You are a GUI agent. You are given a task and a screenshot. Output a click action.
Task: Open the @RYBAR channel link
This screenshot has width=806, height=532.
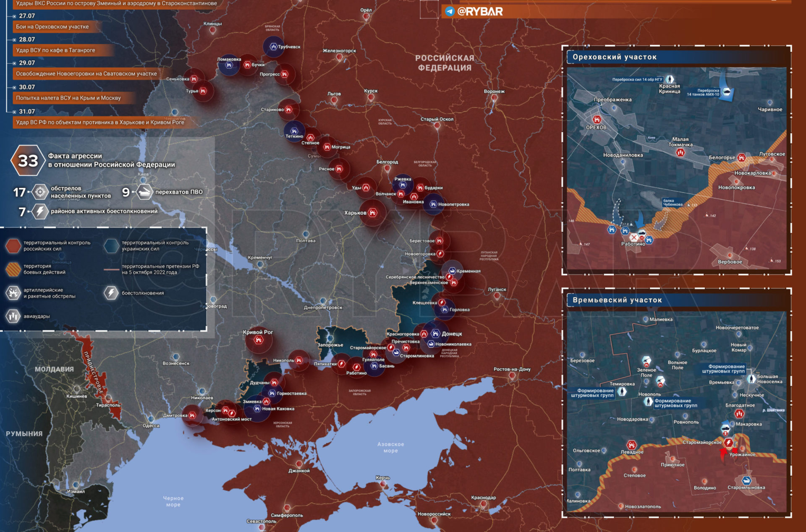coord(480,11)
